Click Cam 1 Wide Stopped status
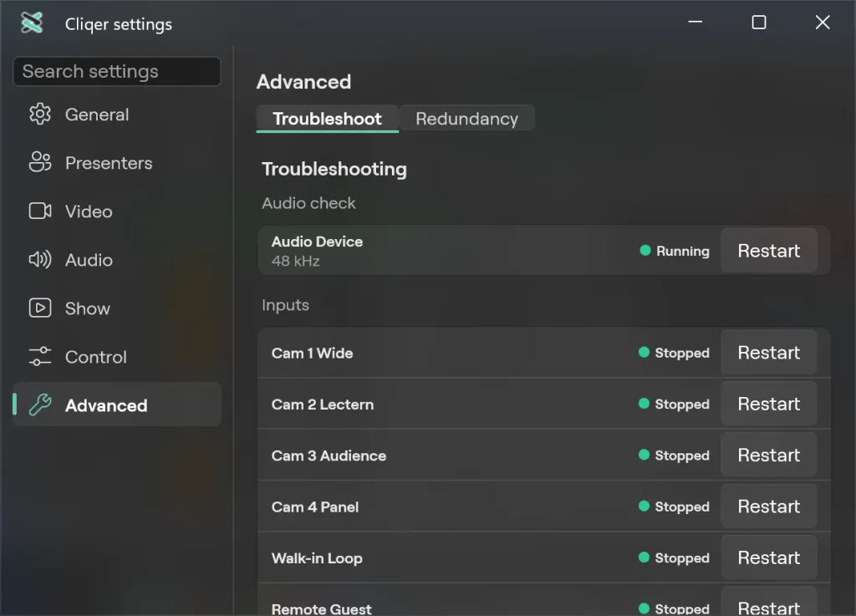Screen dimensions: 856x616 [674, 353]
